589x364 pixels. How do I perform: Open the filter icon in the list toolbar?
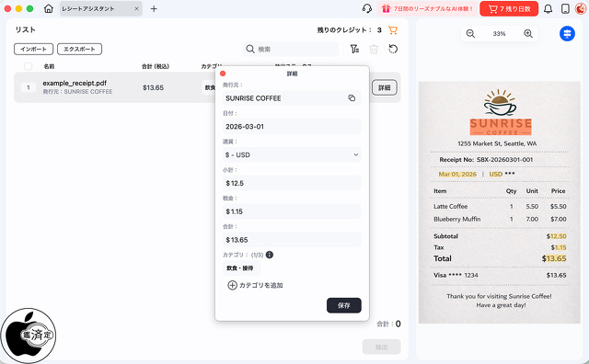click(354, 49)
